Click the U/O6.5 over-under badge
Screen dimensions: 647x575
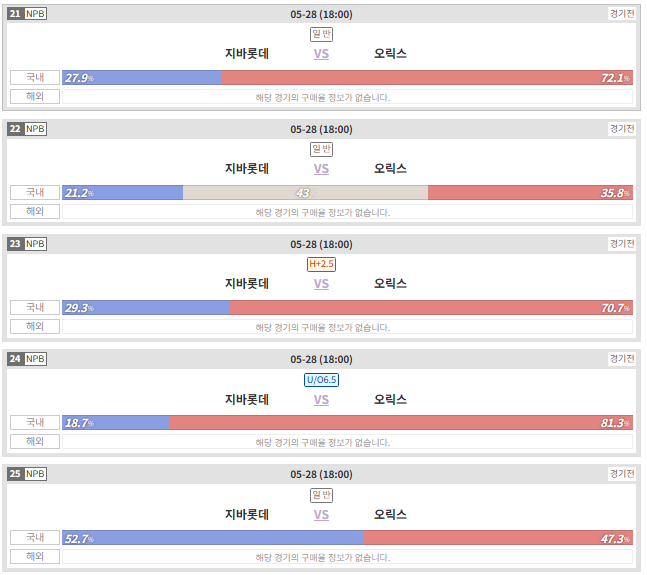(321, 380)
